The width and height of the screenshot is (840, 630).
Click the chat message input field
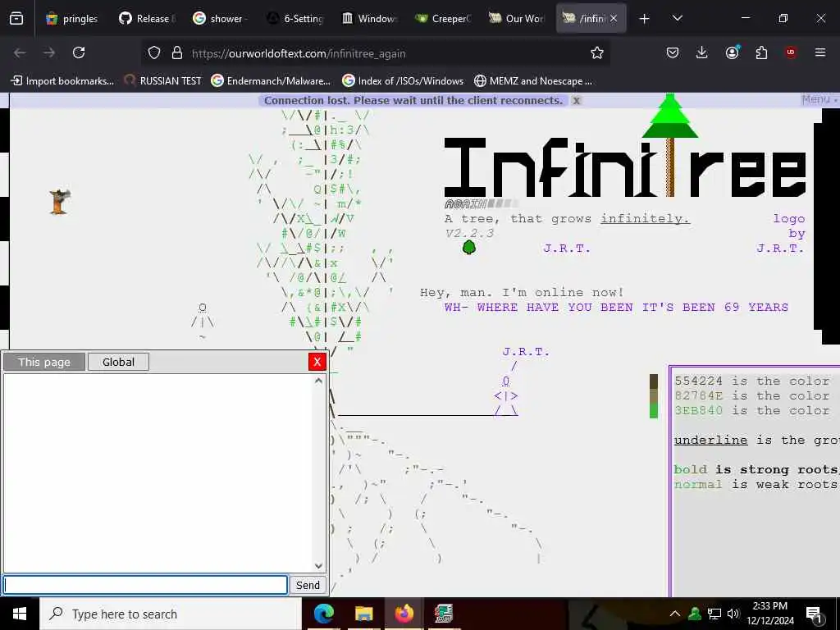[x=145, y=585]
